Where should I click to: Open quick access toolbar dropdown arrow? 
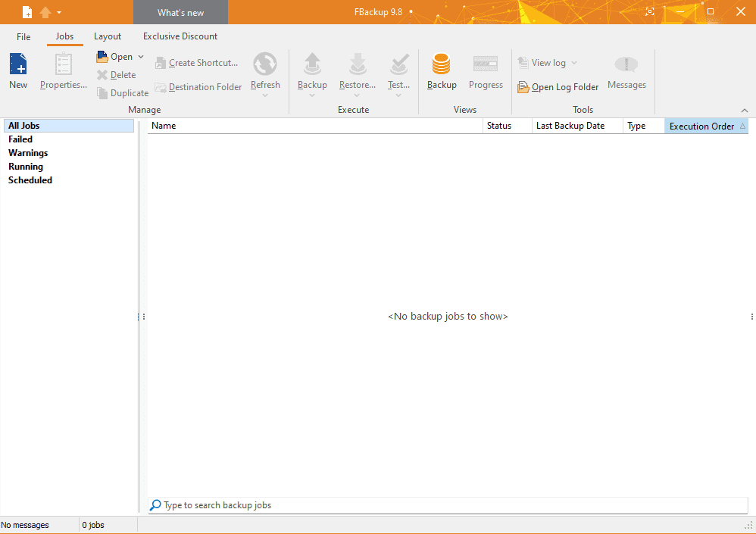59,13
